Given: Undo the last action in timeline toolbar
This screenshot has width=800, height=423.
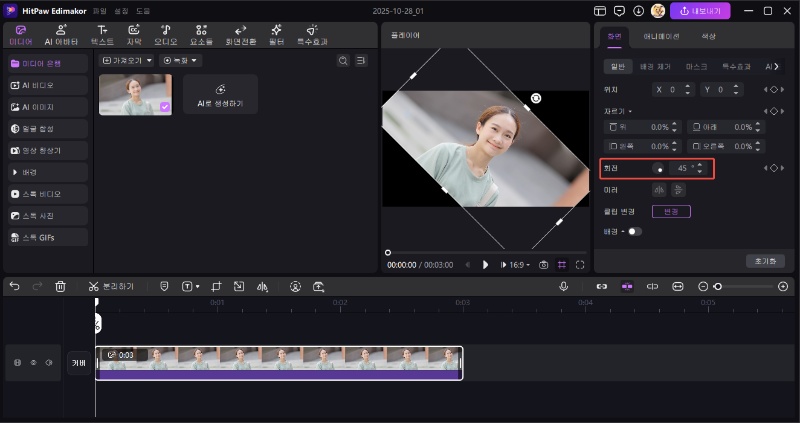Looking at the screenshot, I should pyautogui.click(x=14, y=287).
